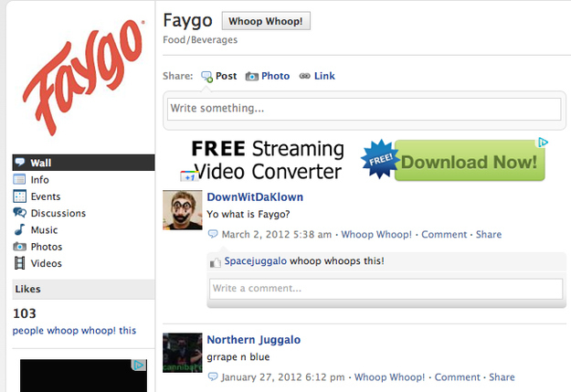Click DownWitDaKlown's clown face avatar

pyautogui.click(x=183, y=210)
